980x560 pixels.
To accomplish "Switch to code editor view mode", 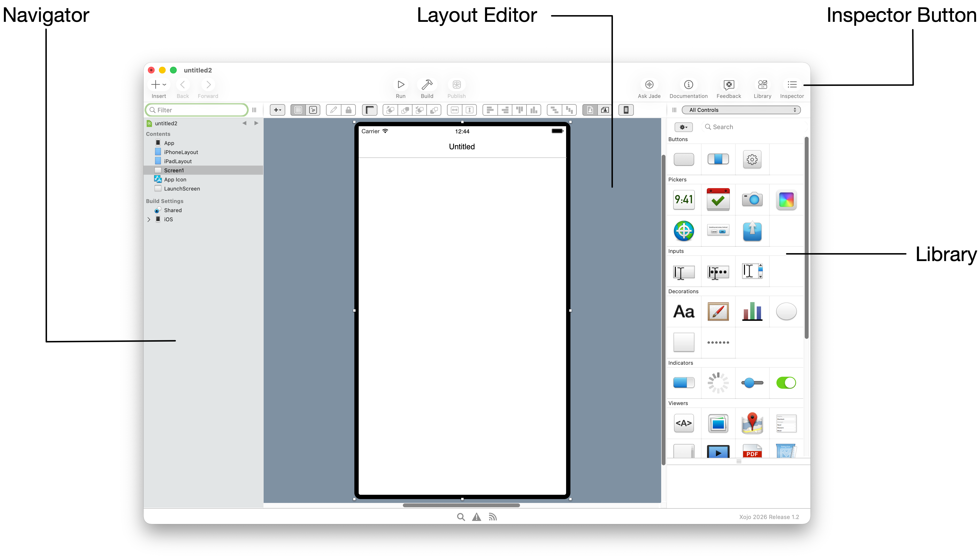I will pos(313,110).
